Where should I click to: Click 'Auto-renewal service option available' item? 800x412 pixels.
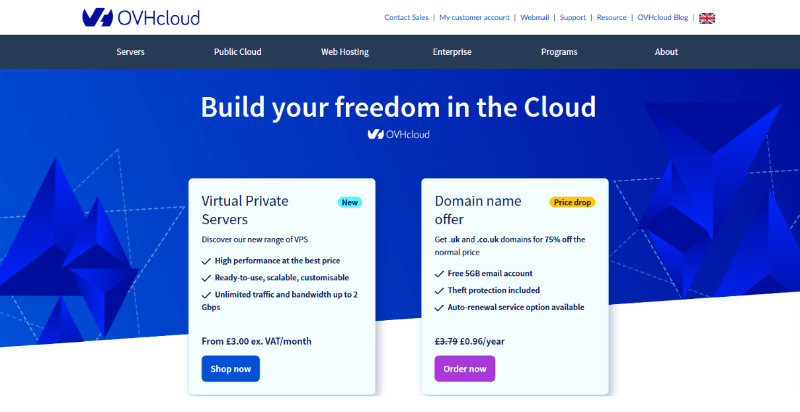click(x=516, y=307)
